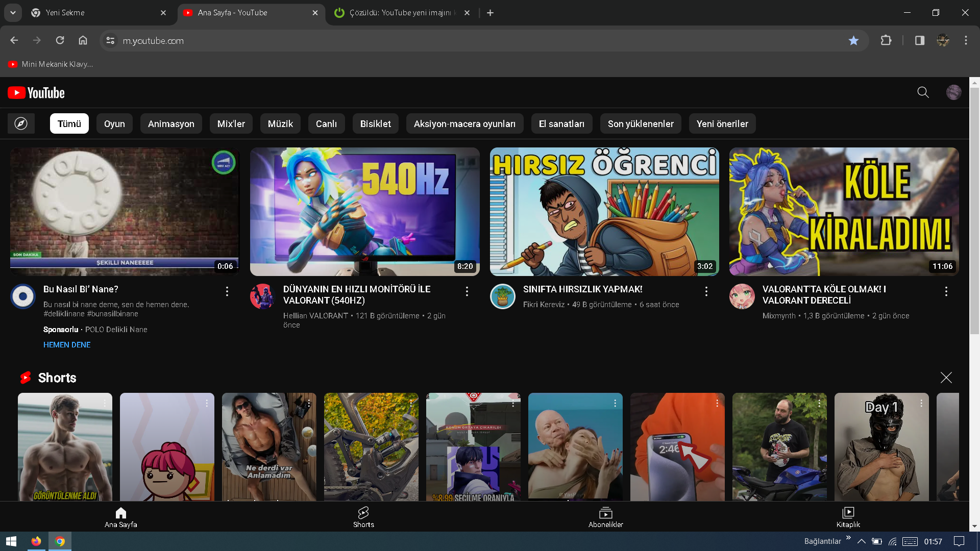Screen dimensions: 980x551
Task: Expand hidden system tray icons chevron
Action: (x=862, y=541)
